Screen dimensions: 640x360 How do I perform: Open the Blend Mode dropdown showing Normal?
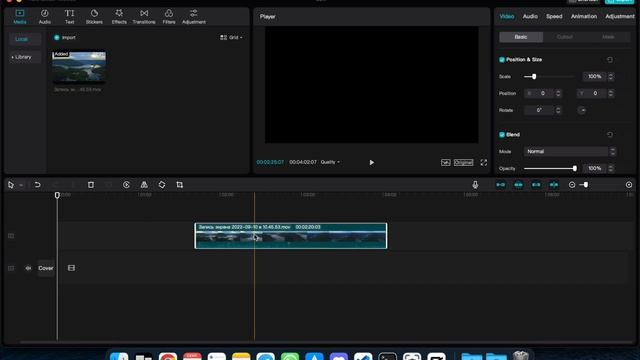[569, 151]
